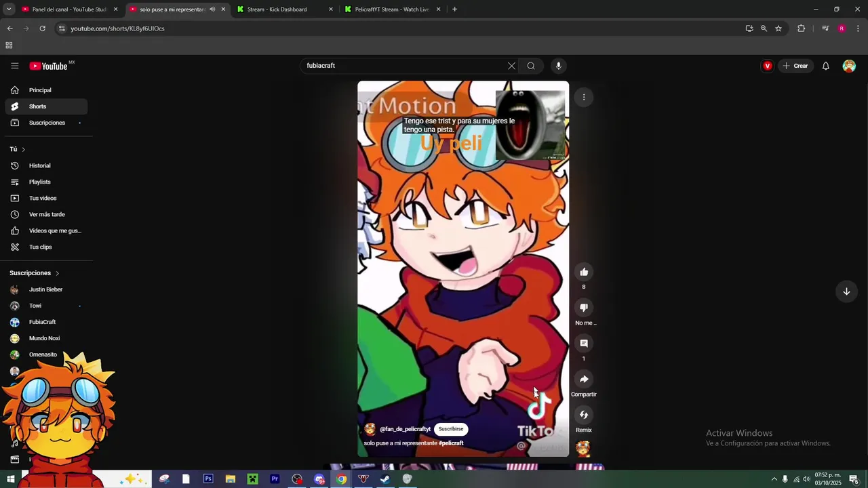The height and width of the screenshot is (488, 868).
Task: Click the browser reload button
Action: tap(42, 28)
